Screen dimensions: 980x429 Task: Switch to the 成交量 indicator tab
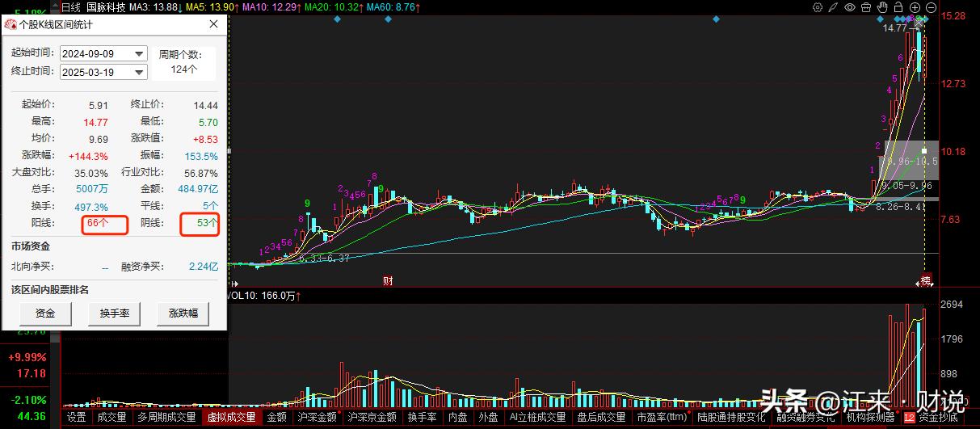tap(111, 418)
